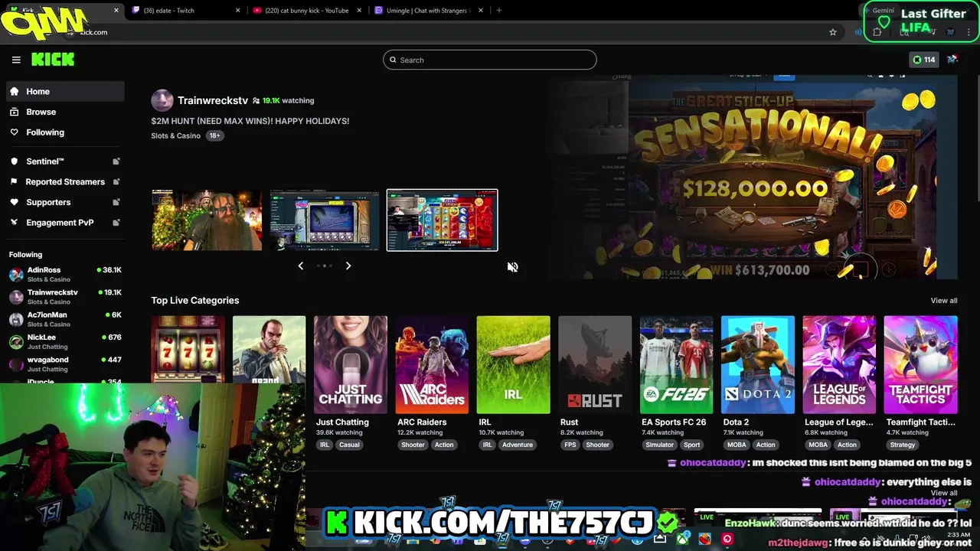The image size is (980, 551).
Task: Open the Dota 2 category card
Action: [758, 364]
